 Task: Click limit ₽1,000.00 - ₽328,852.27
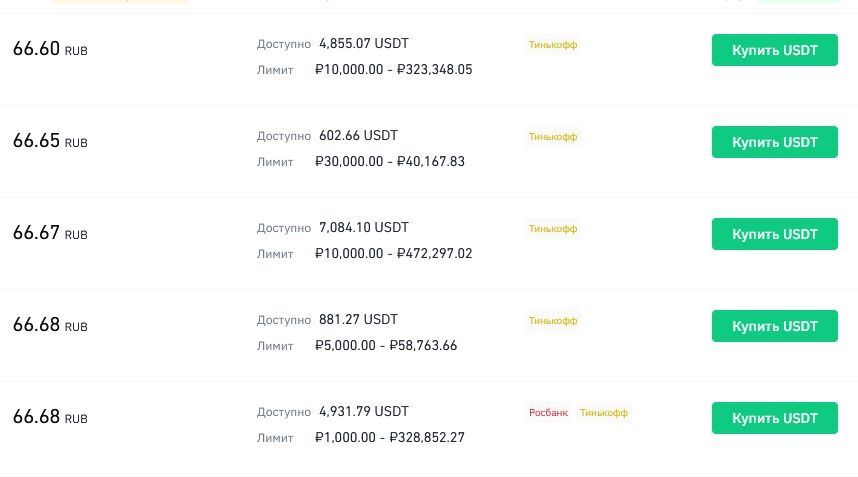pos(390,438)
